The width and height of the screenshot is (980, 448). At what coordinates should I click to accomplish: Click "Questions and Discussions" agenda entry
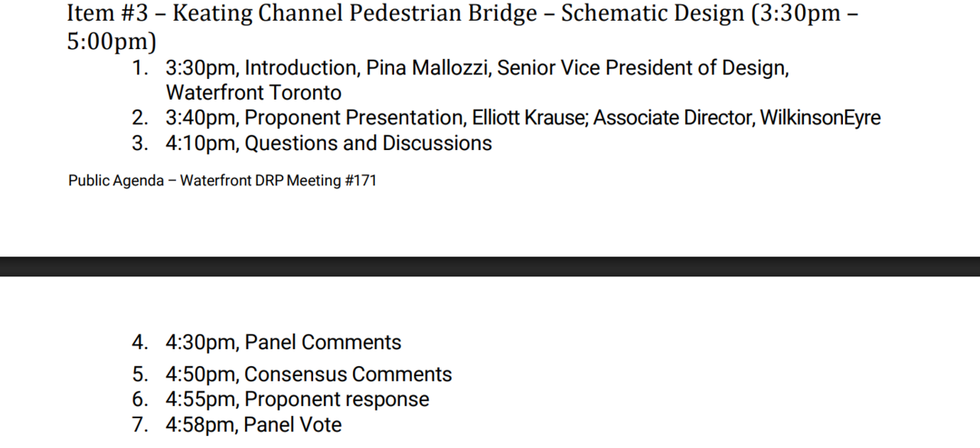point(368,143)
